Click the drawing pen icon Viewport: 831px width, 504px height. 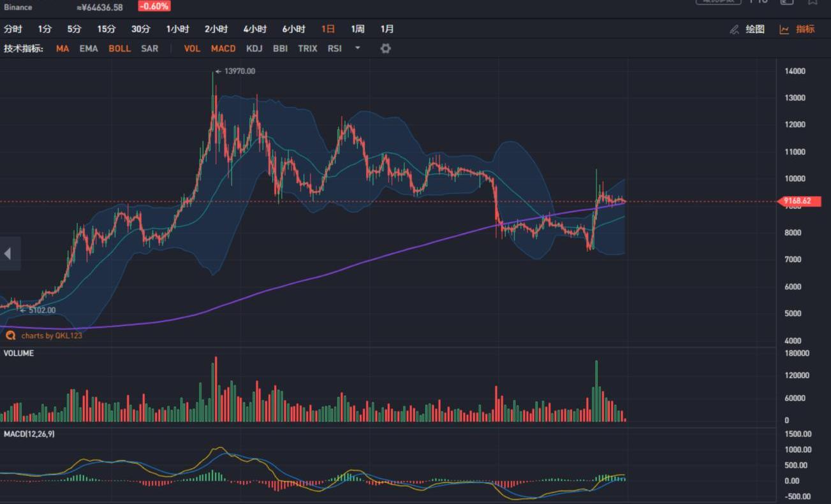(x=735, y=29)
